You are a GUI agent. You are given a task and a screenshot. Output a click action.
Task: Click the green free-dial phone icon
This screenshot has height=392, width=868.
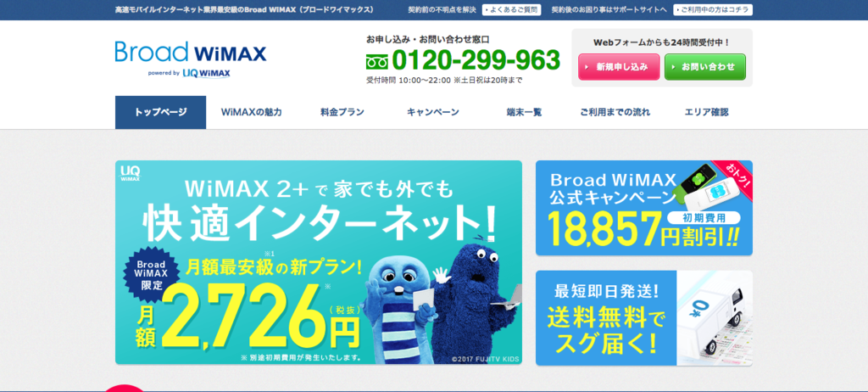377,60
